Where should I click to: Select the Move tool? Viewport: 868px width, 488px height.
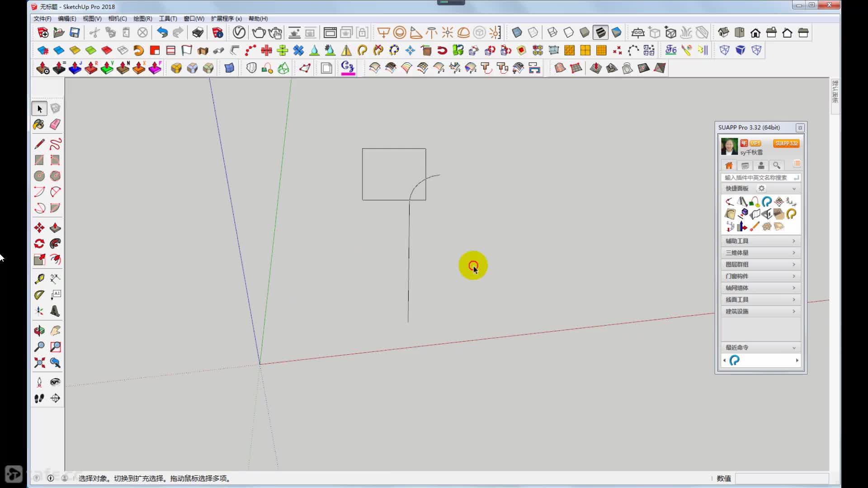coord(39,227)
